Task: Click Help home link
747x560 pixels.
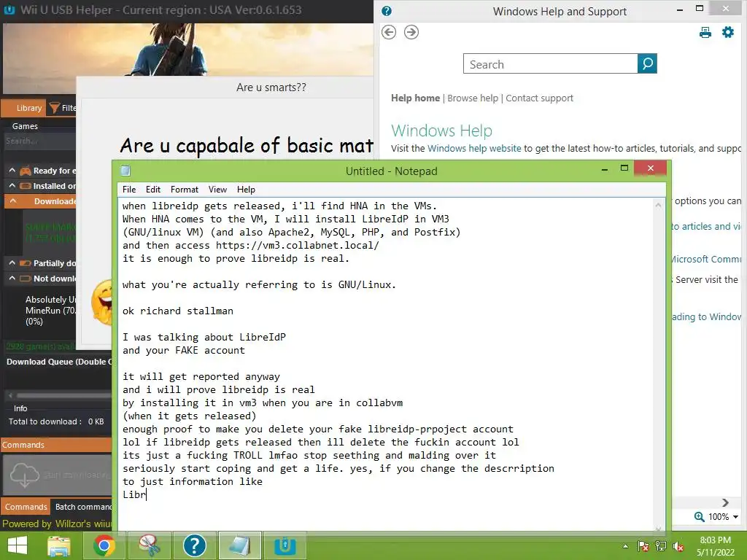Action: 415,98
